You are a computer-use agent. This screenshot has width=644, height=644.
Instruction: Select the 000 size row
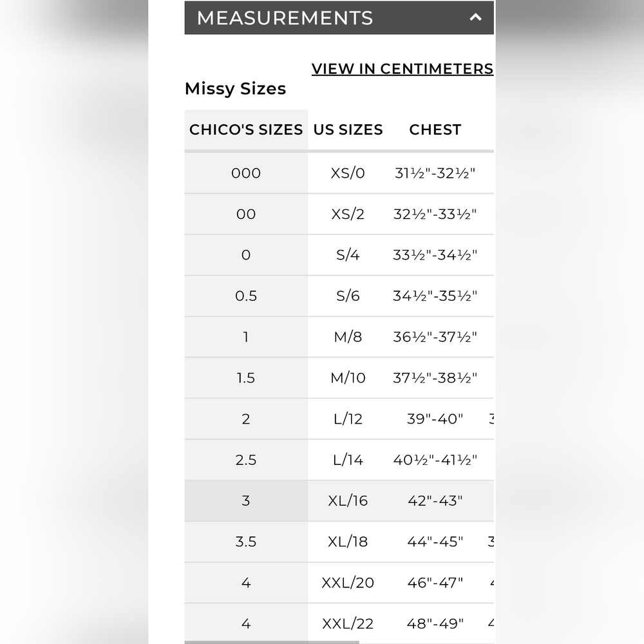[x=339, y=173]
